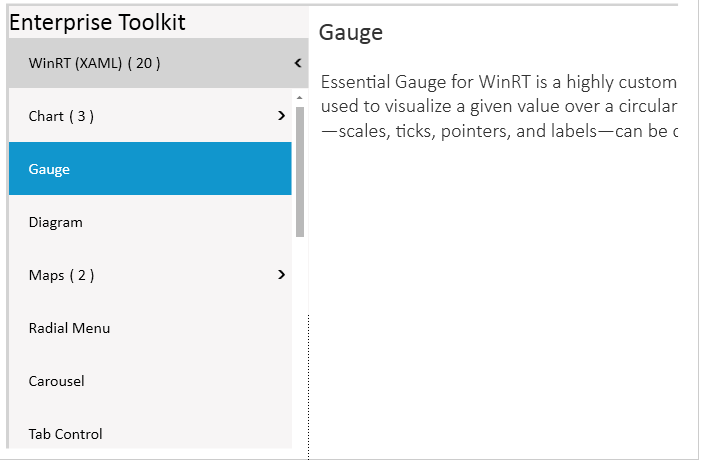
Task: Open the Chart ( 3 ) item
Action: [62, 116]
